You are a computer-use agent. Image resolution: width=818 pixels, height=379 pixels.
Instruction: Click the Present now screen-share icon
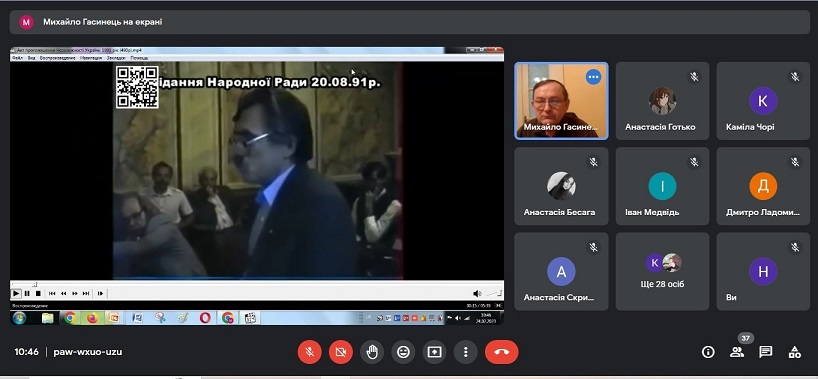coord(435,352)
